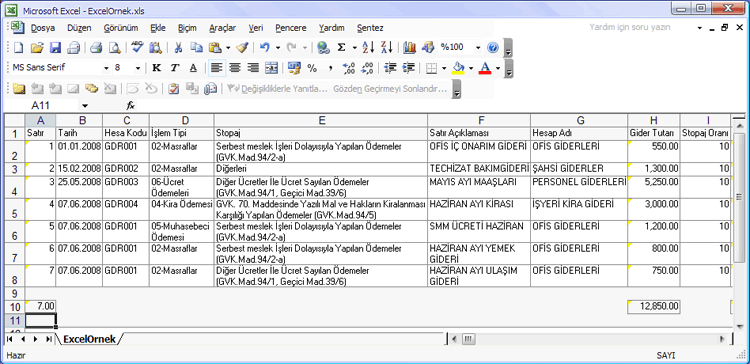The height and width of the screenshot is (364, 750).
Task: Apply currency style format
Action: [294, 68]
